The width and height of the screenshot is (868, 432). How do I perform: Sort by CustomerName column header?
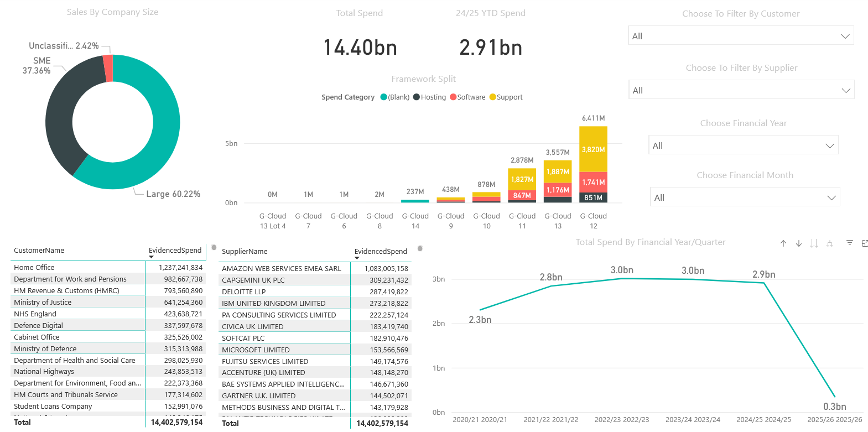pos(39,251)
